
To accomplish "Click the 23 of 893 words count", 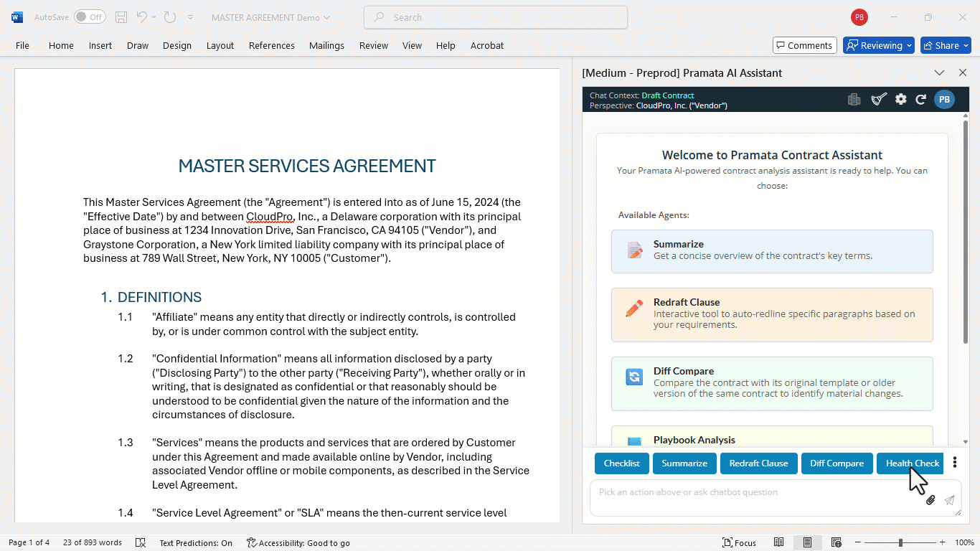I will point(93,542).
